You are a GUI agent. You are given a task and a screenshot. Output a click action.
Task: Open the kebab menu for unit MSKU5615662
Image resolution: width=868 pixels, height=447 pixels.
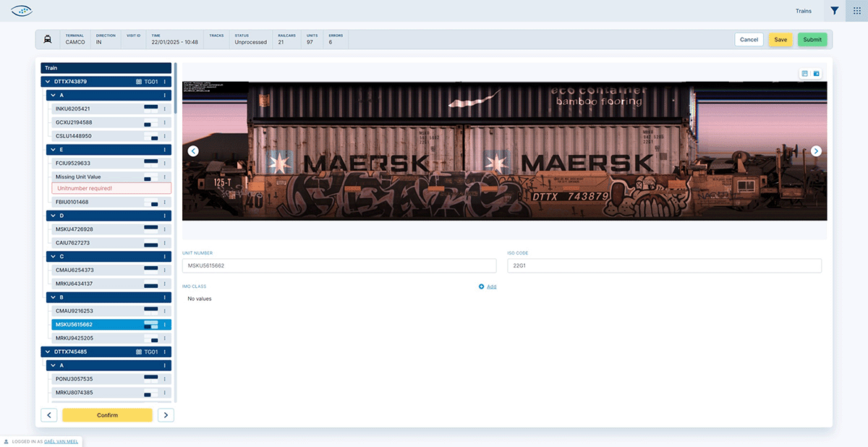(166, 324)
